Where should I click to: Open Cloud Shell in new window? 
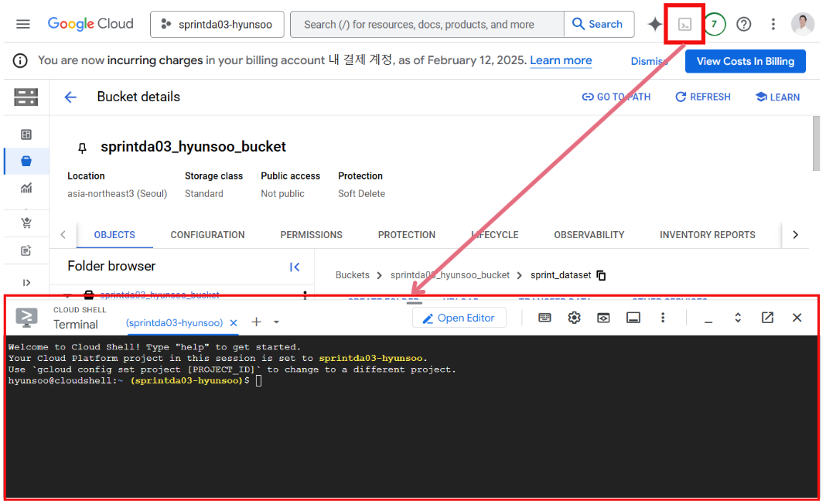click(767, 318)
